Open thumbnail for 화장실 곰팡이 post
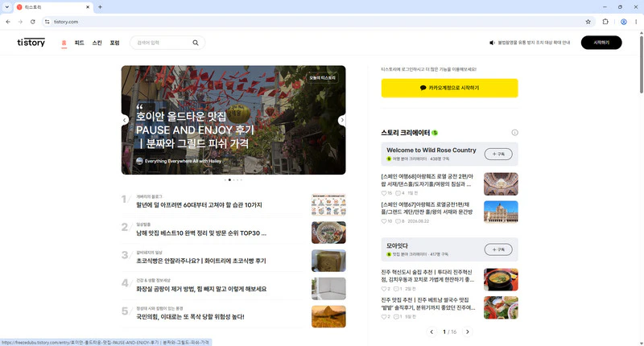Image resolution: width=644 pixels, height=346 pixels. (328, 289)
